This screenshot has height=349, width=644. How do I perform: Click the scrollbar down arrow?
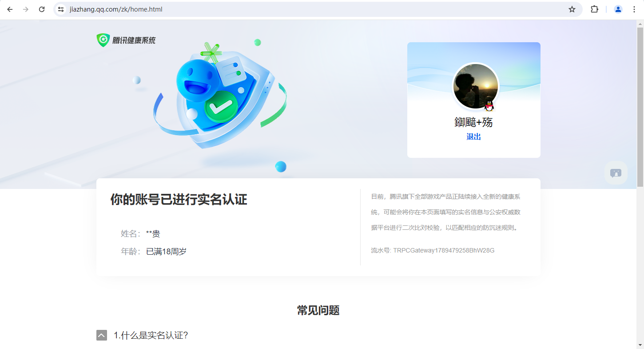(x=640, y=345)
